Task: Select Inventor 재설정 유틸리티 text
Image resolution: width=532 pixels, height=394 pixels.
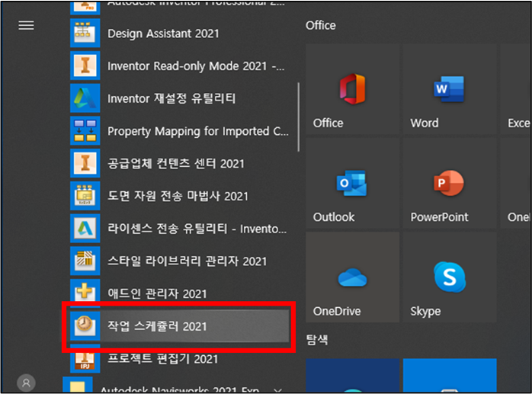Action: (171, 98)
